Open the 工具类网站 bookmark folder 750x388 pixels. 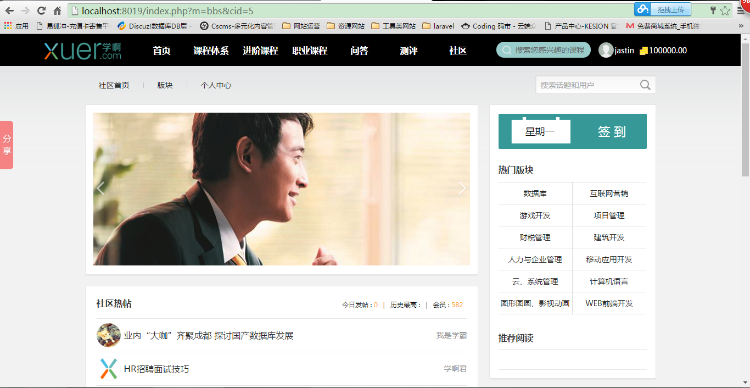(393, 26)
